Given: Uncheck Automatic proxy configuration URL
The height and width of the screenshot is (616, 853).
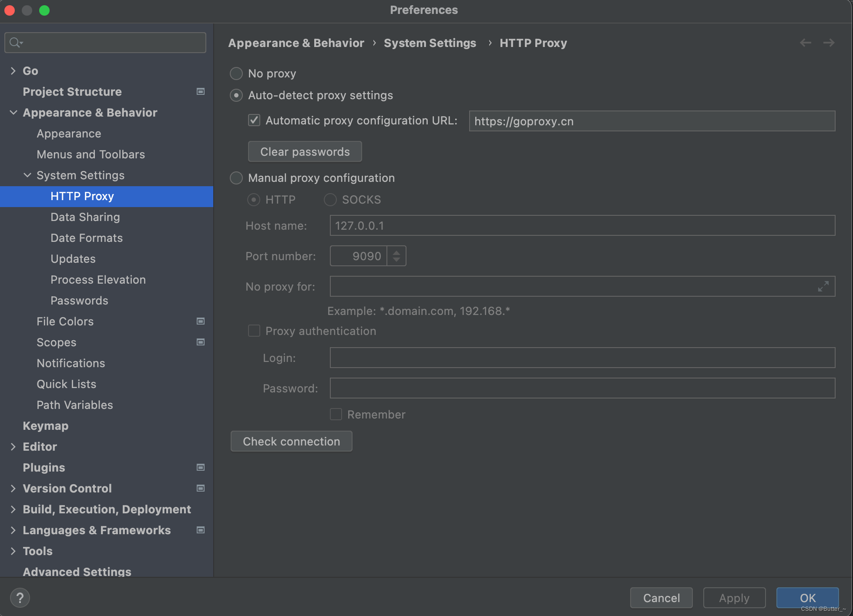Looking at the screenshot, I should pos(254,120).
